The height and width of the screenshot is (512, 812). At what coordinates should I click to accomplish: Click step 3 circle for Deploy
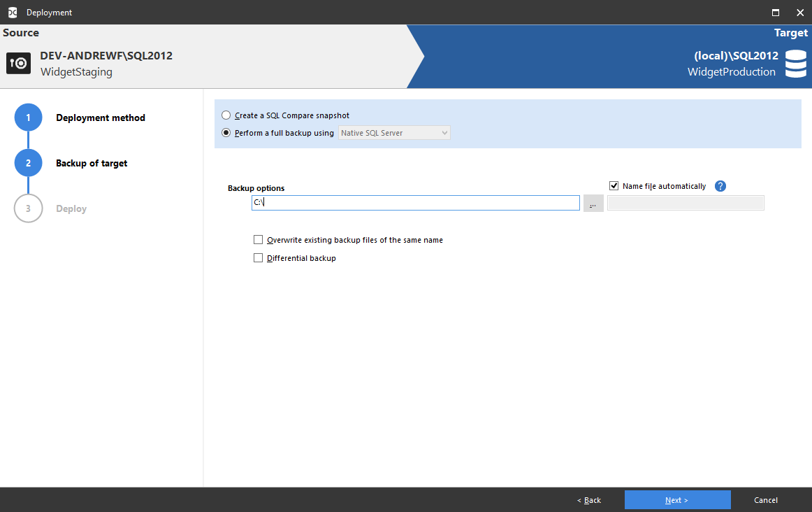click(28, 208)
